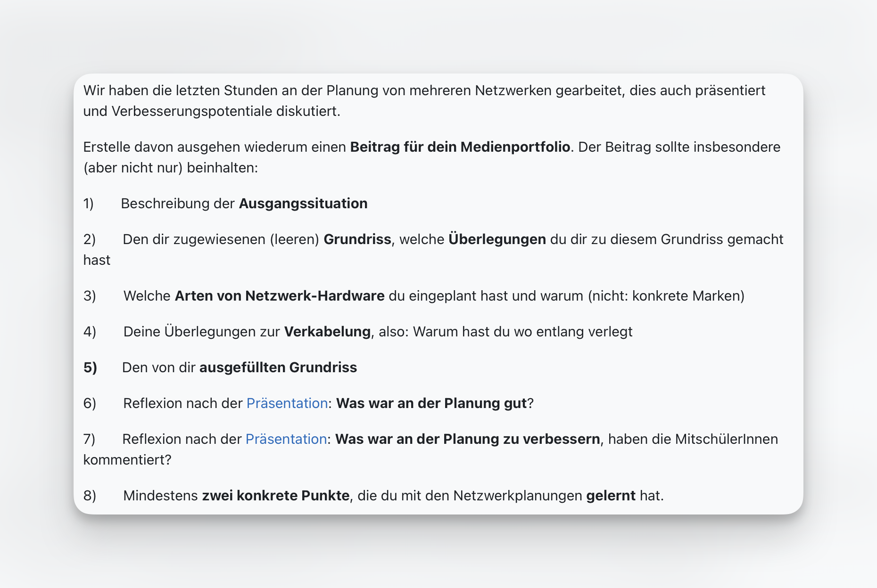Image resolution: width=877 pixels, height=588 pixels.
Task: Select the phrase zwei konkrete Punkte
Action: click(275, 495)
